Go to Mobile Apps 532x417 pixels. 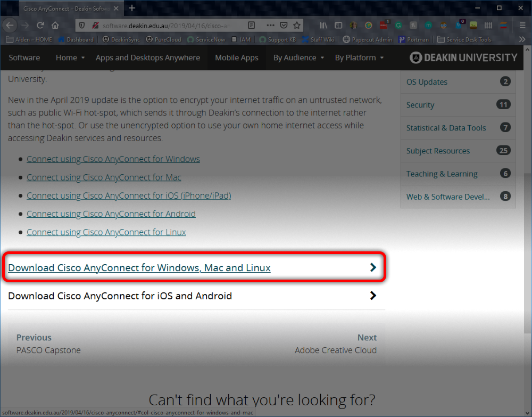pyautogui.click(x=237, y=58)
